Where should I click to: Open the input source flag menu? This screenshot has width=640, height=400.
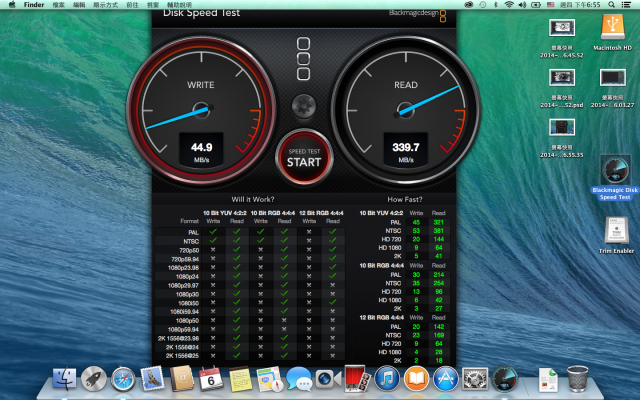tap(551, 5)
